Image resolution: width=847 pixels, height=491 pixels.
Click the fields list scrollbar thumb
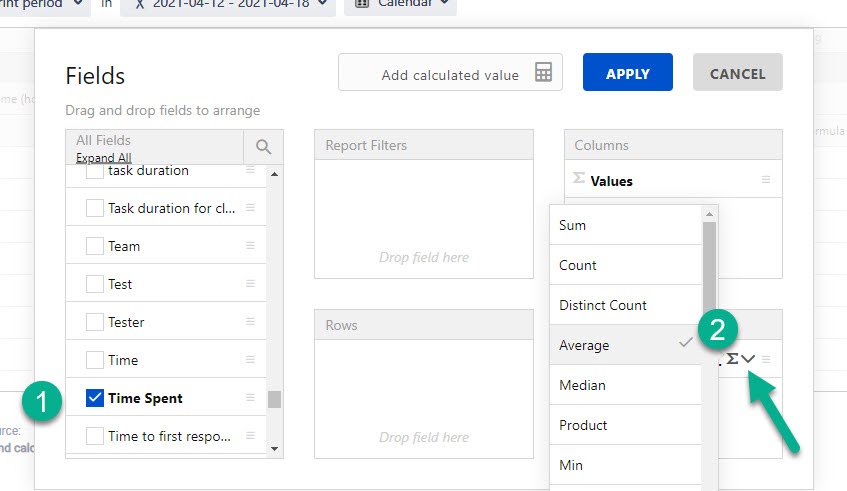point(274,399)
